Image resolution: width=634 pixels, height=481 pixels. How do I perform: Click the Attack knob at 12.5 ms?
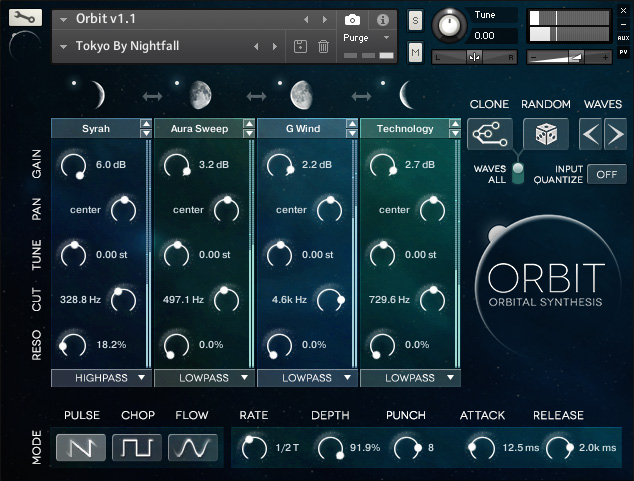coord(482,447)
